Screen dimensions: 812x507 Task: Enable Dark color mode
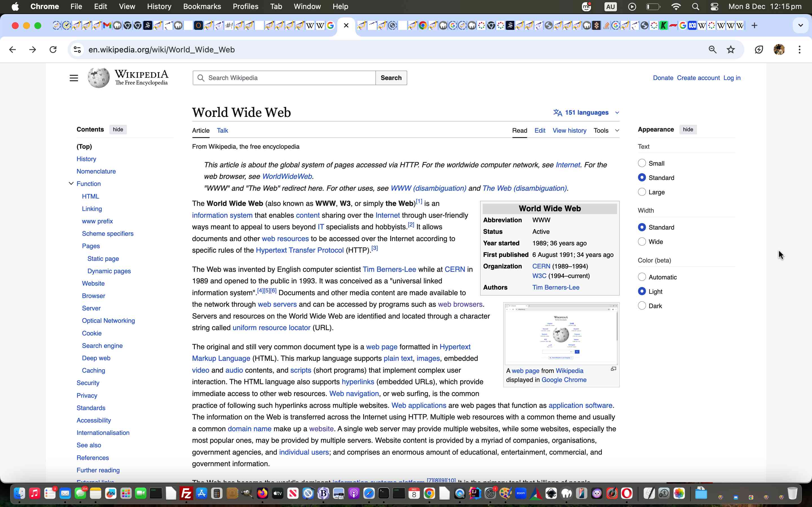coord(641,306)
